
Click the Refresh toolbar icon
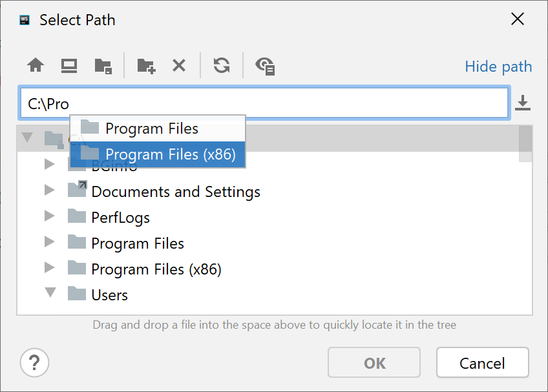pyautogui.click(x=222, y=65)
